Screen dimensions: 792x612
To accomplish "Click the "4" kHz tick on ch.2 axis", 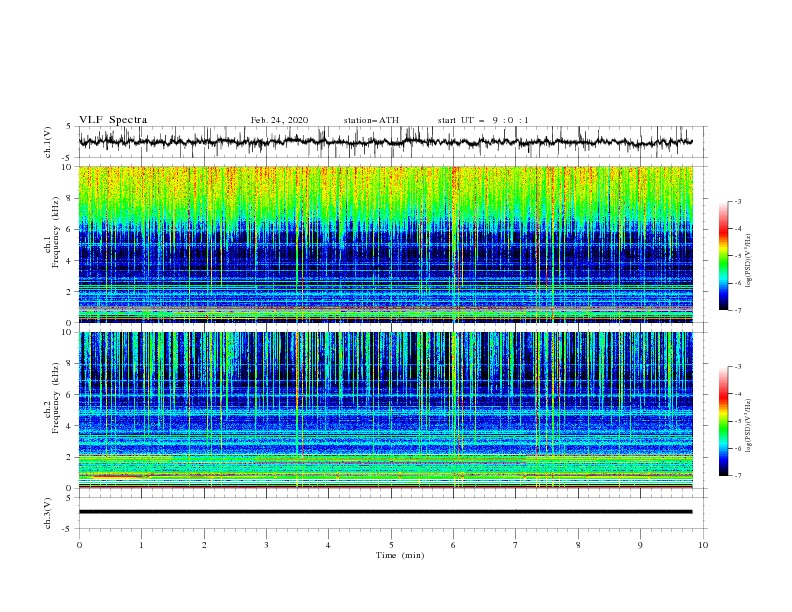I will [70, 426].
